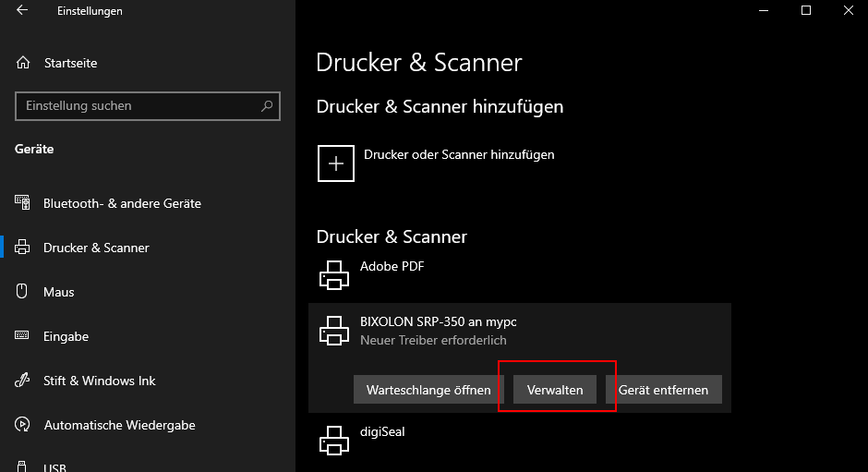Viewport: 868px width, 472px height.
Task: Click the back arrow in Einstellungen header
Action: pos(22,11)
